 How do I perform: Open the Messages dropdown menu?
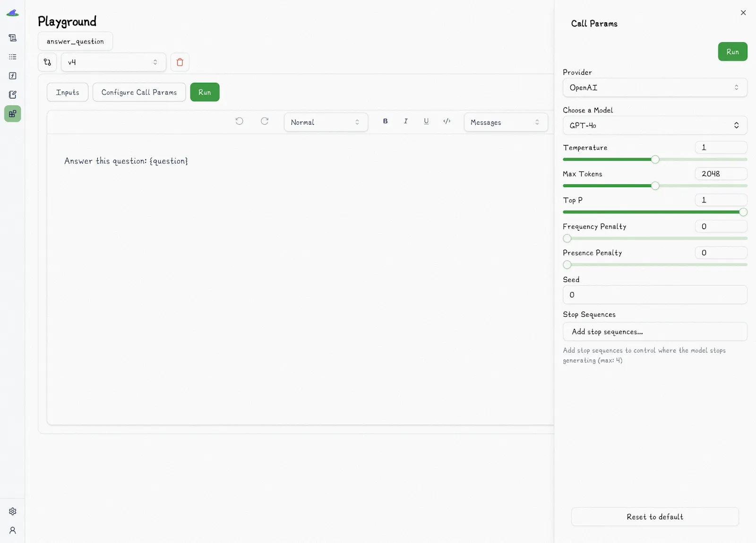pyautogui.click(x=505, y=122)
